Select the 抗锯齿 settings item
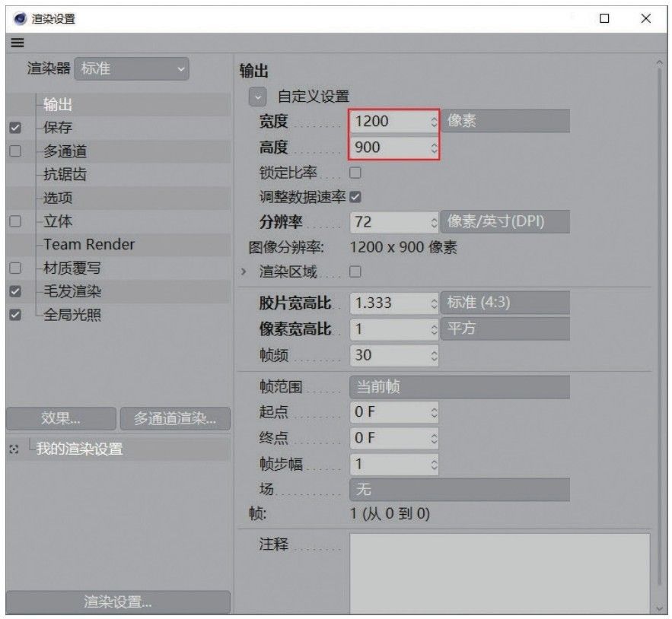 pos(65,174)
